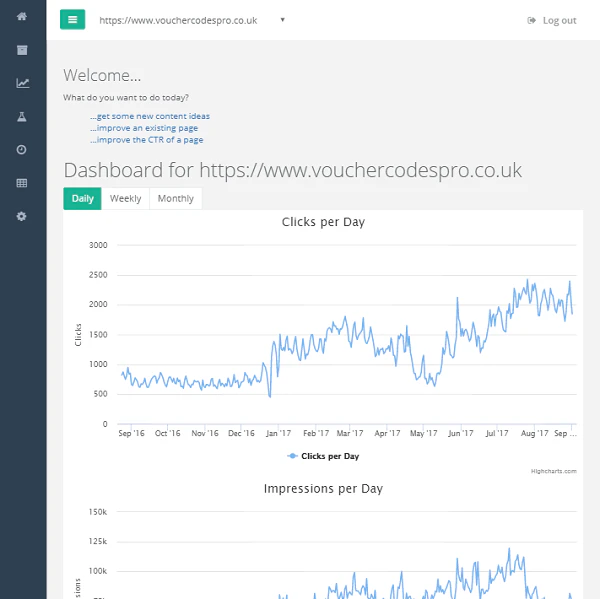This screenshot has height=599, width=600.
Task: Switch to the Weekly tab
Action: 125,198
